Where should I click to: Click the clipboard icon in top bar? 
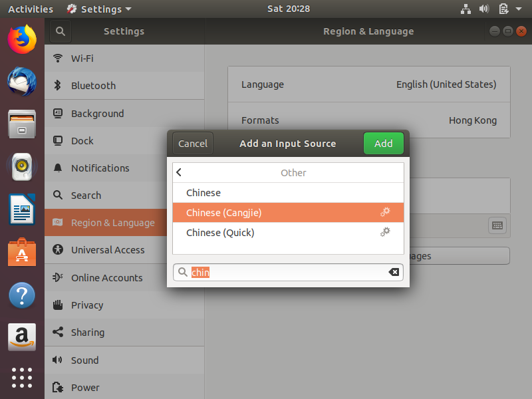(x=503, y=9)
